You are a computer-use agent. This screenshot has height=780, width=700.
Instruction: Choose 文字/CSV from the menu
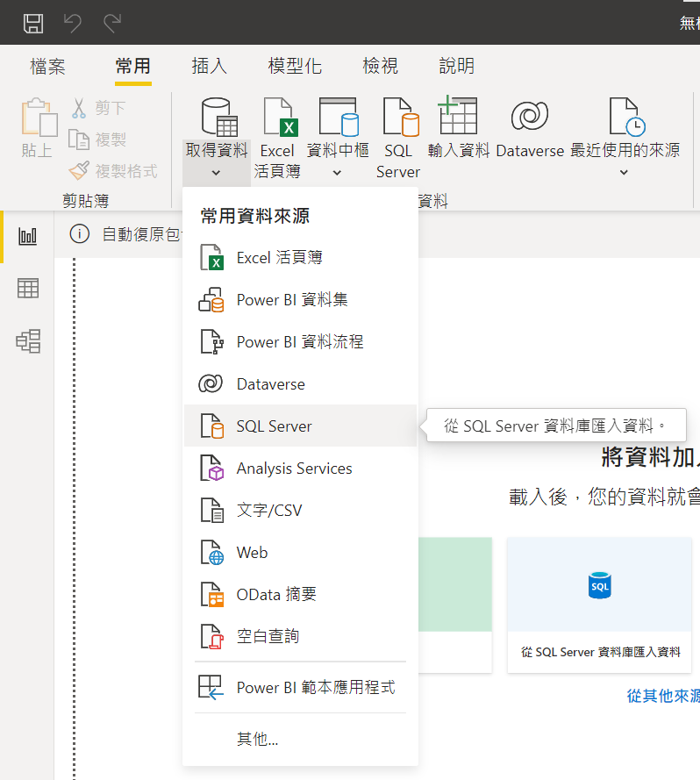tap(300, 511)
